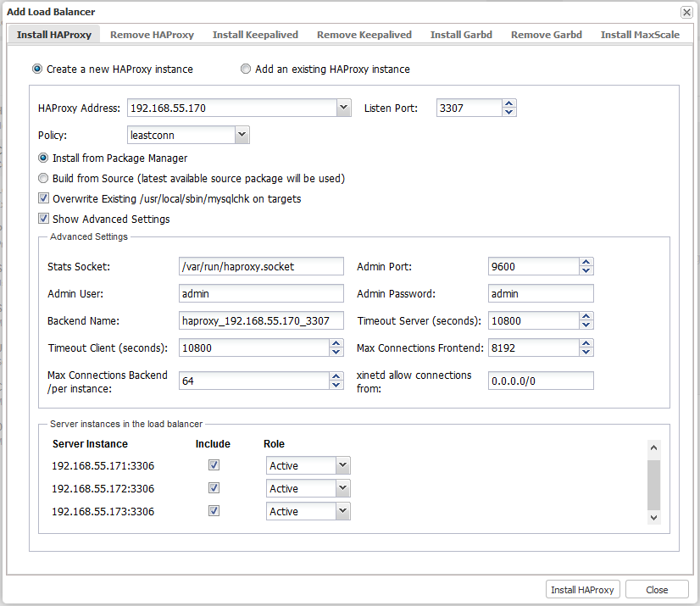Click into the Stats Socket field
This screenshot has height=606, width=700.
(x=261, y=266)
